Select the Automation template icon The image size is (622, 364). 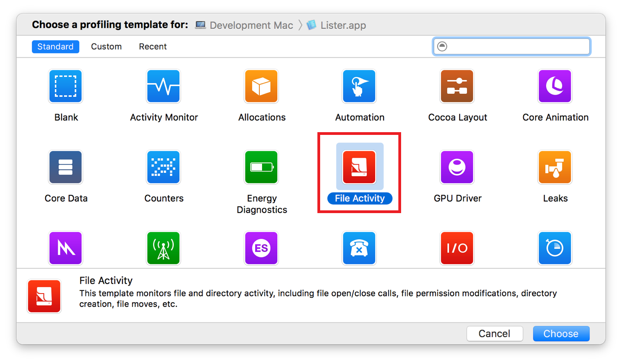(359, 86)
